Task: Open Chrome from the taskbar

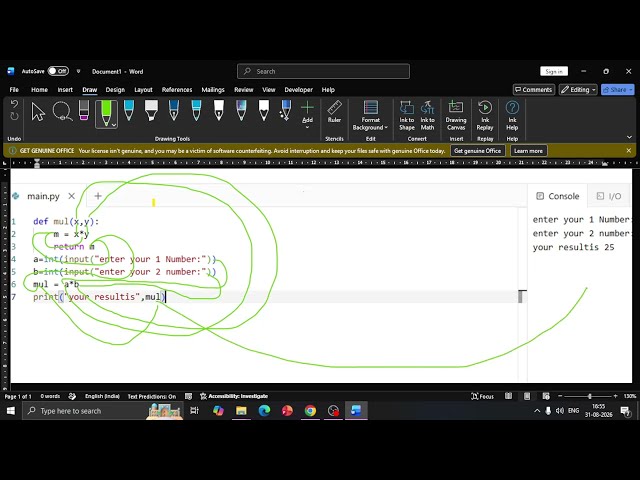Action: [x=310, y=411]
